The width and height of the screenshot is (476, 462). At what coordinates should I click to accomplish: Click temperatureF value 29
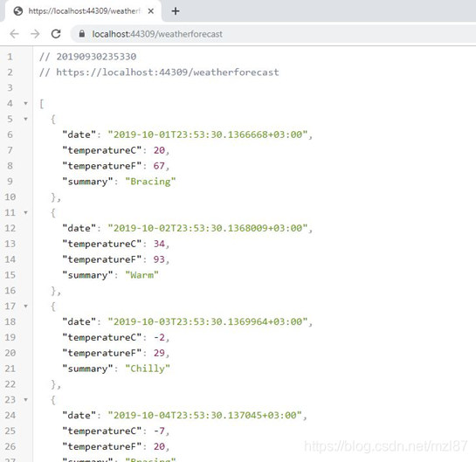[x=159, y=353]
